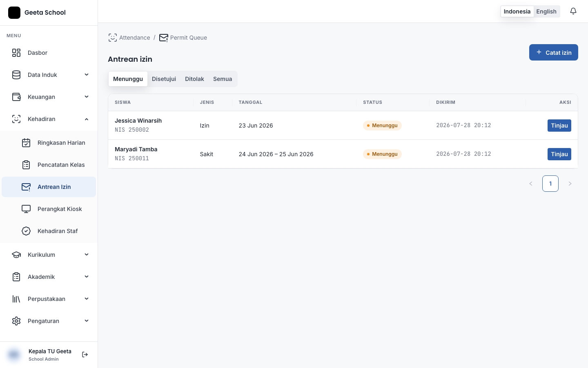Viewport: 588px width, 368px height.
Task: Open the Ditolak tab
Action: (194, 79)
